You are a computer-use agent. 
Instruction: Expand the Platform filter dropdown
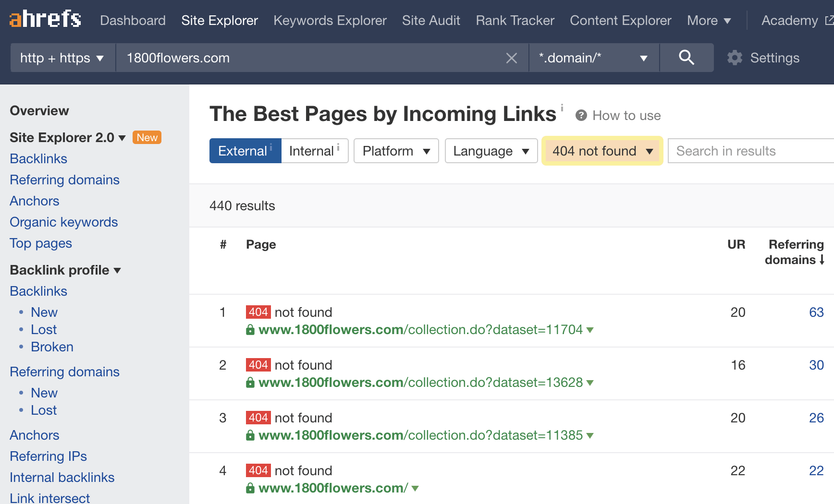396,151
